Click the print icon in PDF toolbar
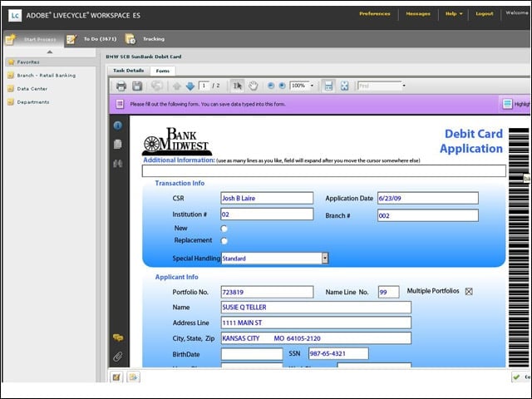 point(121,86)
